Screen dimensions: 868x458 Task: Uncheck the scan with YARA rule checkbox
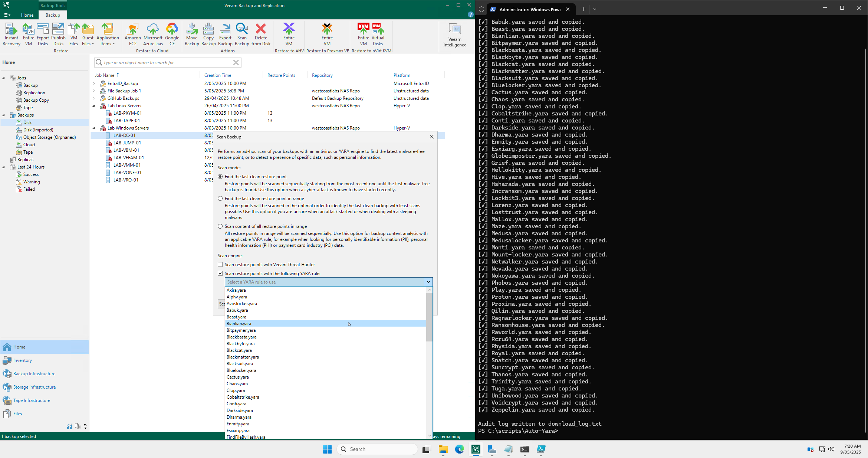point(220,274)
